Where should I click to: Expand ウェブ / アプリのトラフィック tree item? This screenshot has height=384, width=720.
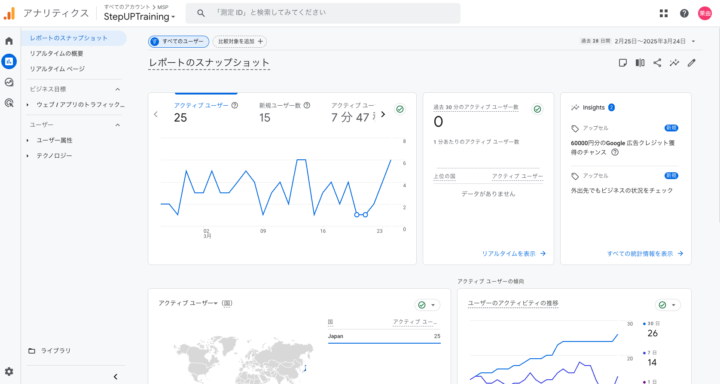(x=28, y=105)
